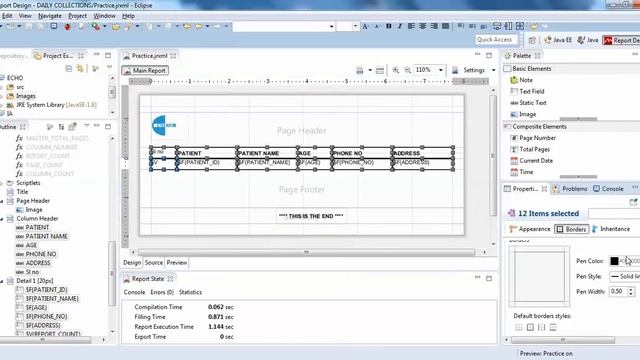Switch to the Source tab
640x360 pixels.
pyautogui.click(x=154, y=262)
